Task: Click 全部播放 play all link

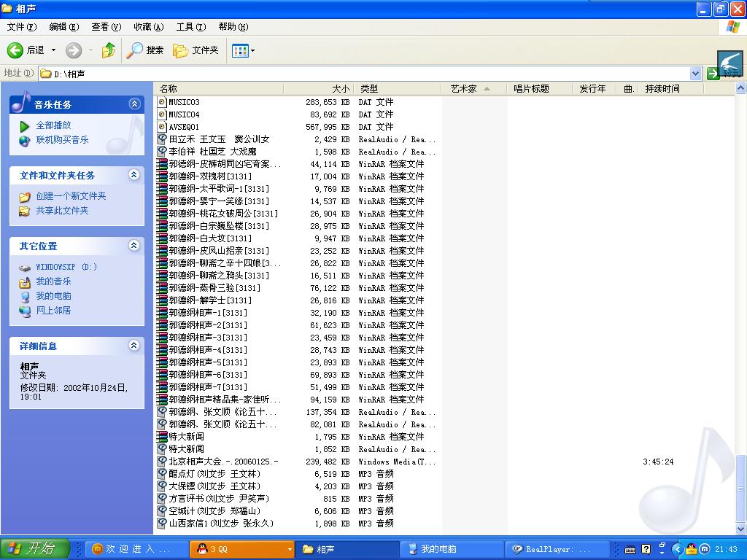Action: (x=53, y=125)
